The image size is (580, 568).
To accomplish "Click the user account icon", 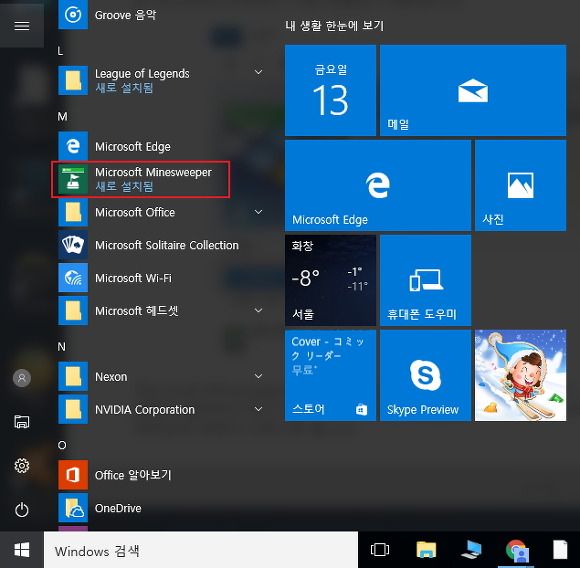I will click(22, 378).
